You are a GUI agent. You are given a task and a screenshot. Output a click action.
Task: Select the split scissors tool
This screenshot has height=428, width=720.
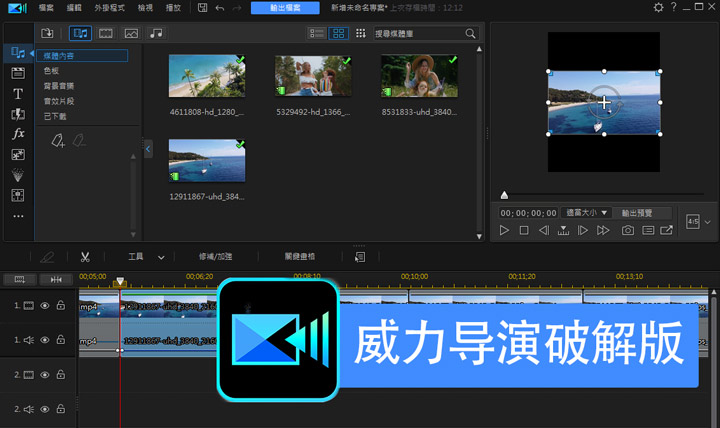pyautogui.click(x=85, y=257)
